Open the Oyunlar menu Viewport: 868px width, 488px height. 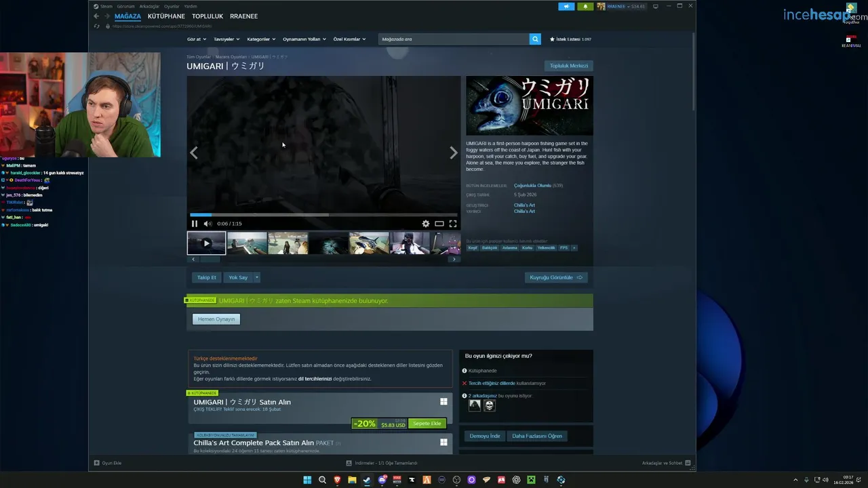[172, 6]
